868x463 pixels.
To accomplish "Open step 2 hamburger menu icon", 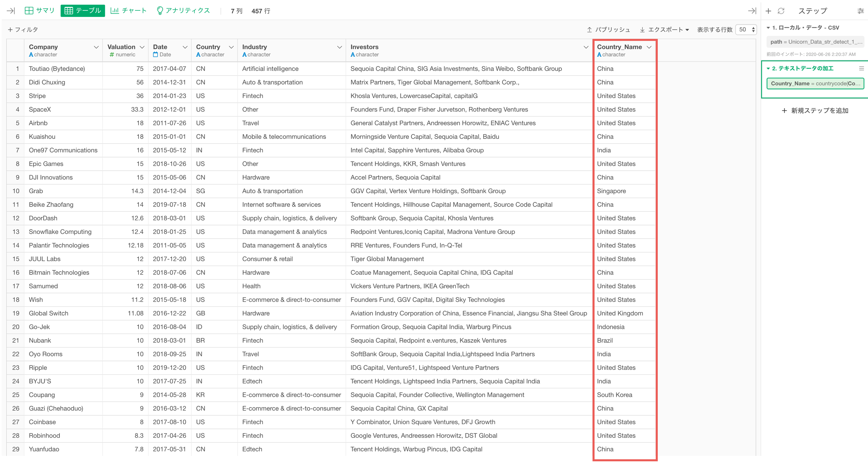I will click(861, 68).
